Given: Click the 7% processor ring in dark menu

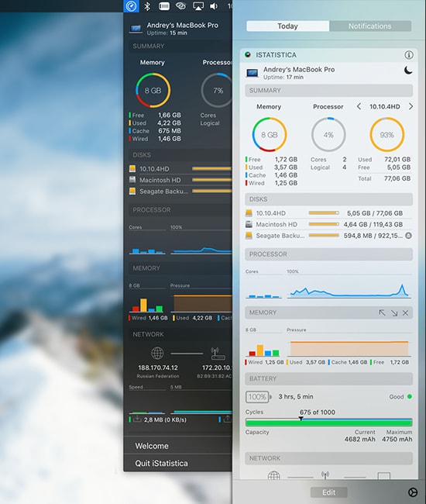Looking at the screenshot, I should (216, 90).
